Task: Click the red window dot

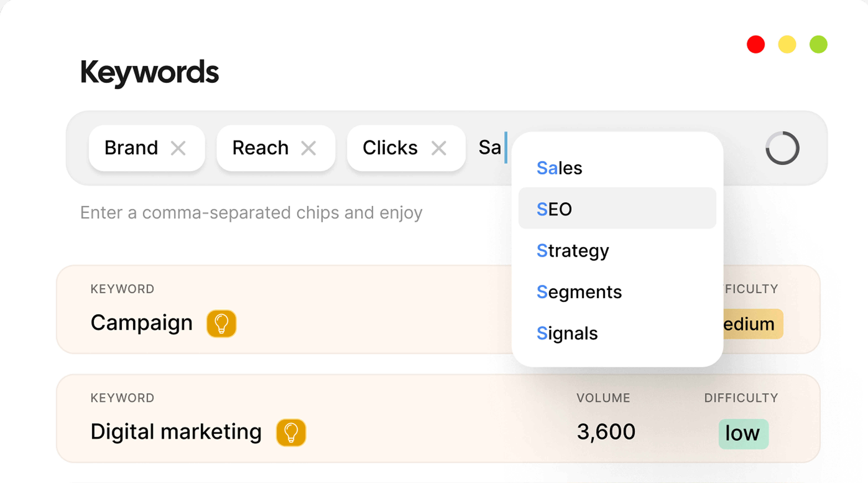Action: [x=755, y=44]
